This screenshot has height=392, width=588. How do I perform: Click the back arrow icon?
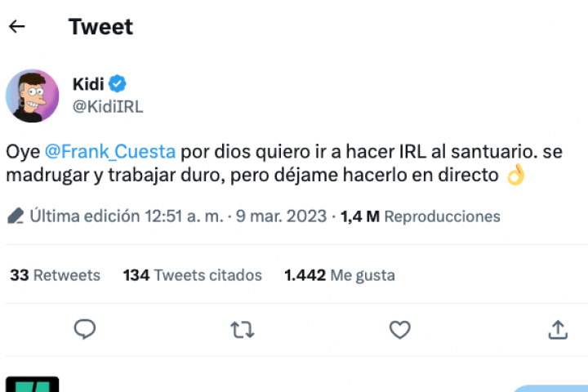tap(17, 26)
